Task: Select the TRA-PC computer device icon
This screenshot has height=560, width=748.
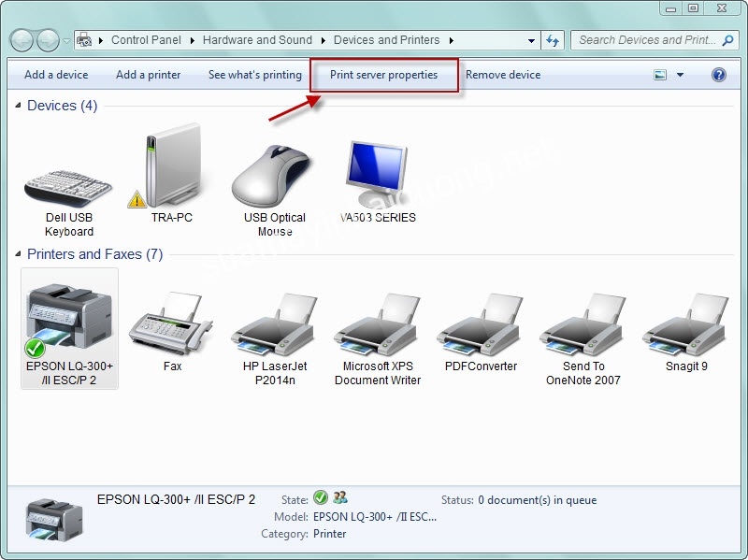Action: click(171, 166)
